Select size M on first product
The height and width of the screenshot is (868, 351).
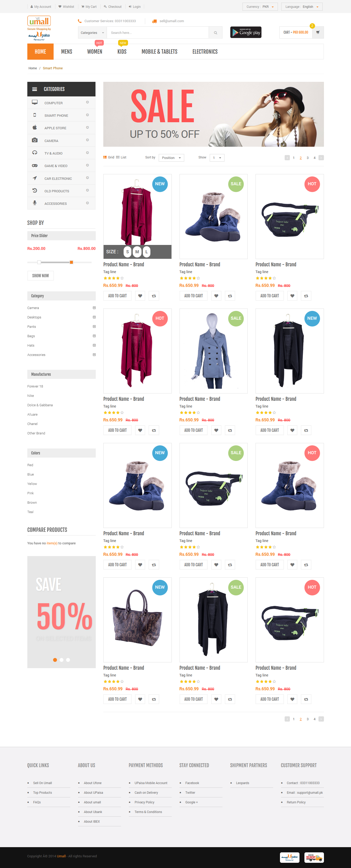[x=137, y=252]
